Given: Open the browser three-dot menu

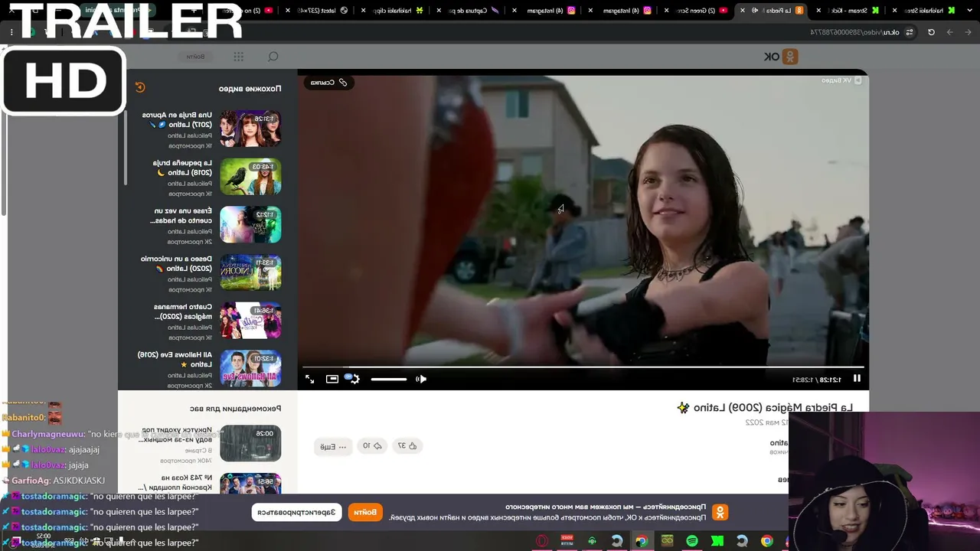Looking at the screenshot, I should tap(11, 32).
